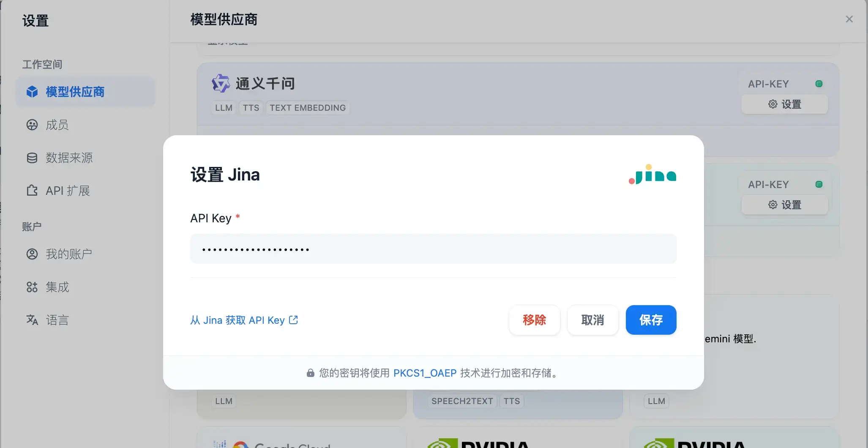Close the settings window with X
Image resolution: width=868 pixels, height=448 pixels.
[849, 19]
